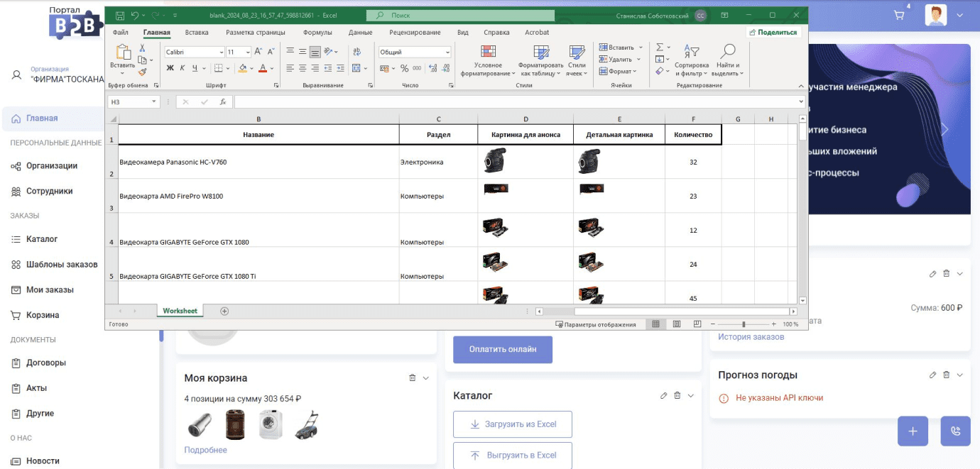980x469 pixels.
Task: Select the Worksheet sheet tab
Action: (180, 311)
